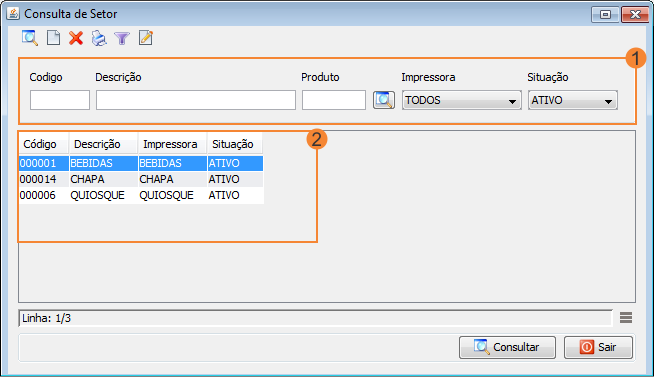Image resolution: width=654 pixels, height=377 pixels.
Task: Click the BEBIDAS printer cell
Action: [172, 163]
